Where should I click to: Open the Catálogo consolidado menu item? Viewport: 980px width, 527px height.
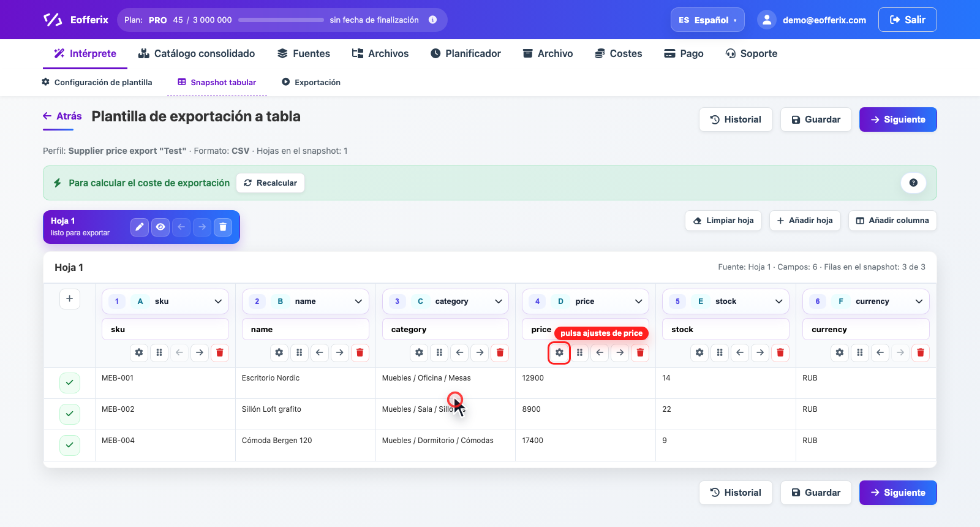[197, 53]
